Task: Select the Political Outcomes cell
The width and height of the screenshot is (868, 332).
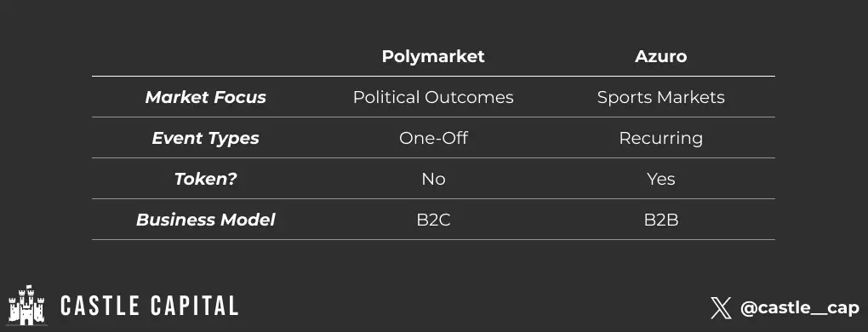Action: [433, 97]
